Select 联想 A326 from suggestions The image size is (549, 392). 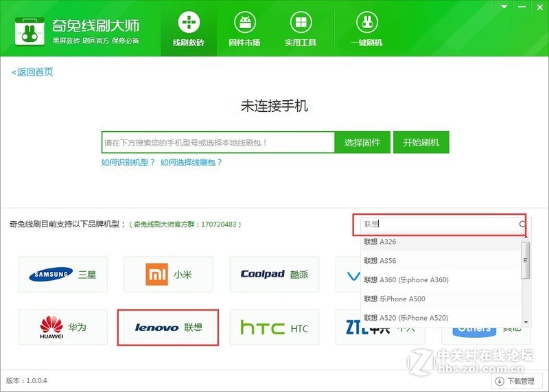point(441,242)
